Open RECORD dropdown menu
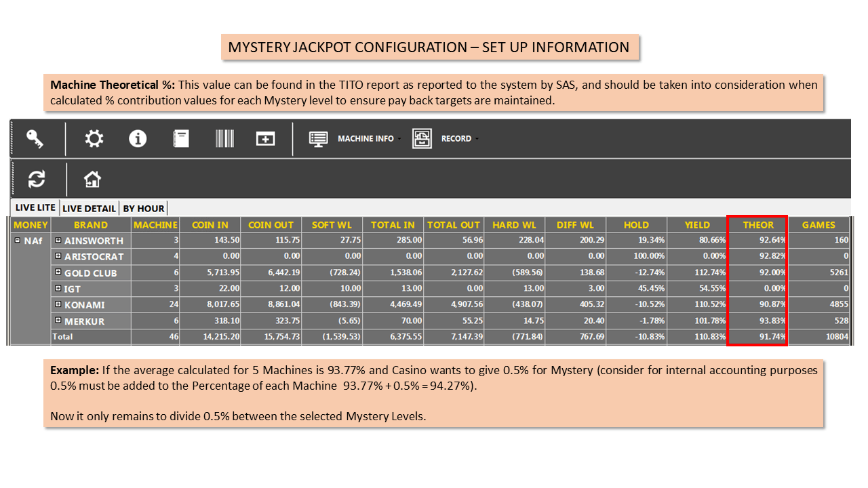The width and height of the screenshot is (868, 488). coord(446,139)
